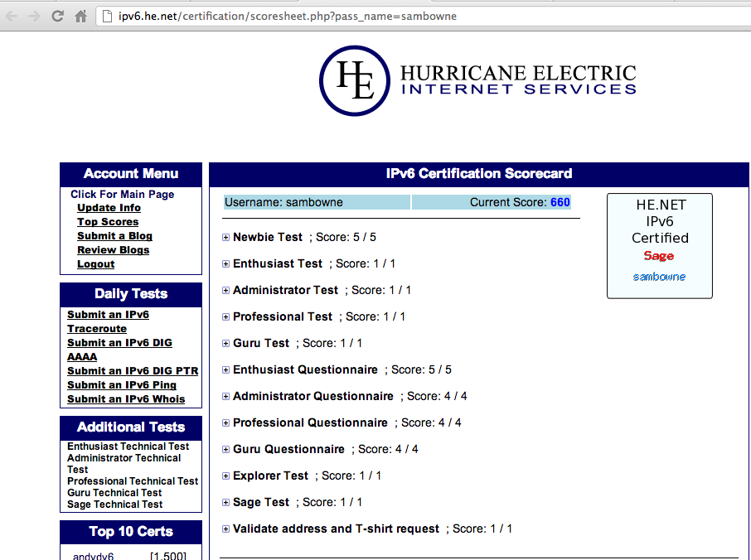Click Enthusiast Technical Test text
This screenshot has height=560, width=751.
pos(128,446)
